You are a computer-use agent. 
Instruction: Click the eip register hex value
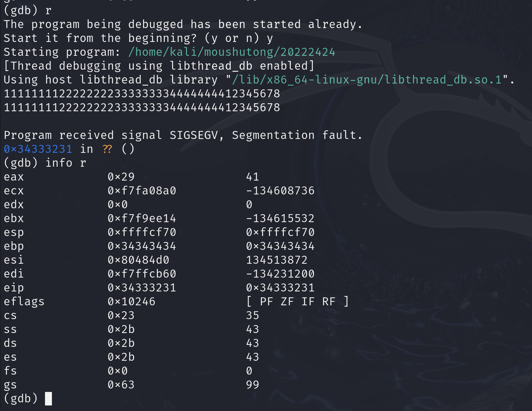[x=142, y=288]
